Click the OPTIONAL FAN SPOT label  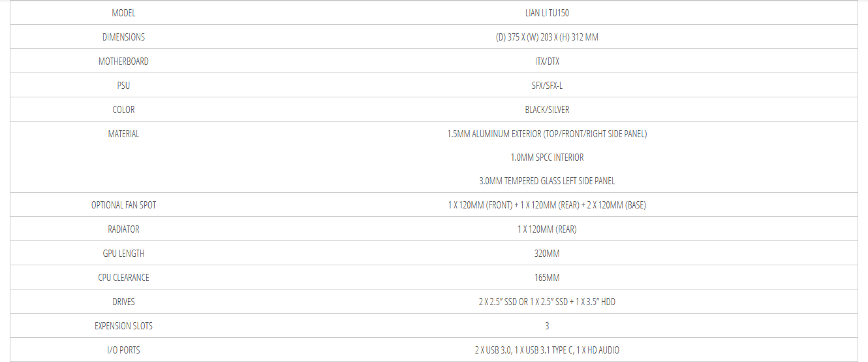tap(123, 205)
